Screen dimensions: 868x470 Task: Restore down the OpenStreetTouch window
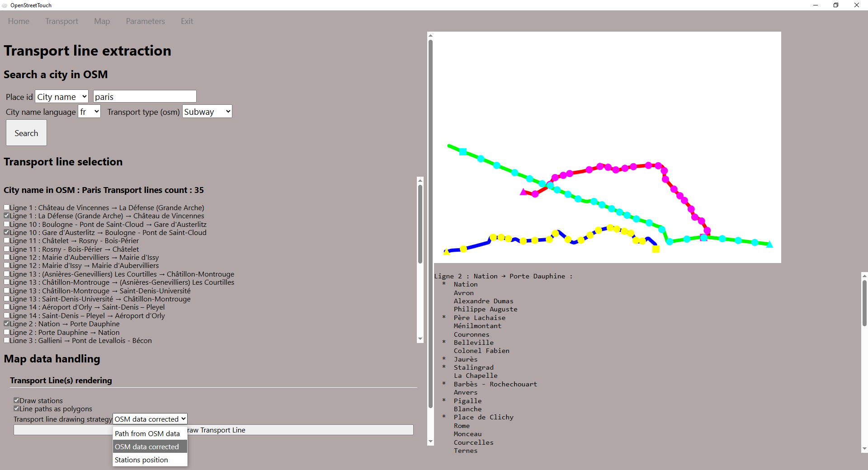click(x=836, y=5)
